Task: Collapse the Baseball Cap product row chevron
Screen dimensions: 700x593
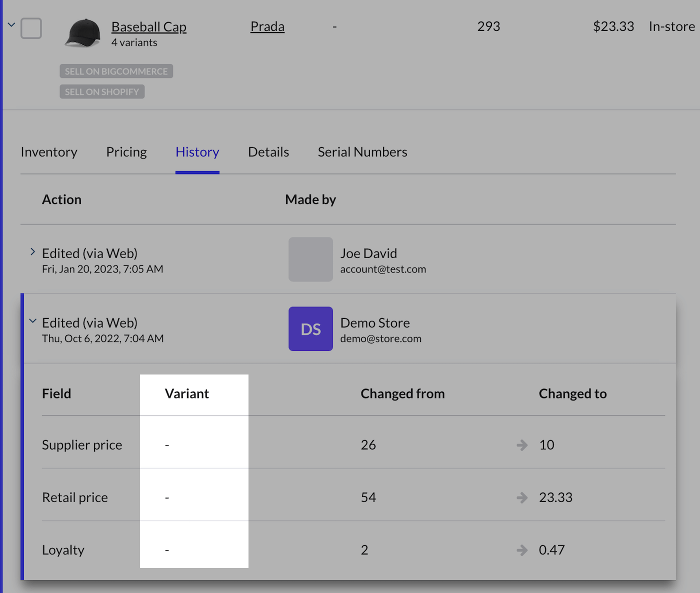Action: coord(11,24)
